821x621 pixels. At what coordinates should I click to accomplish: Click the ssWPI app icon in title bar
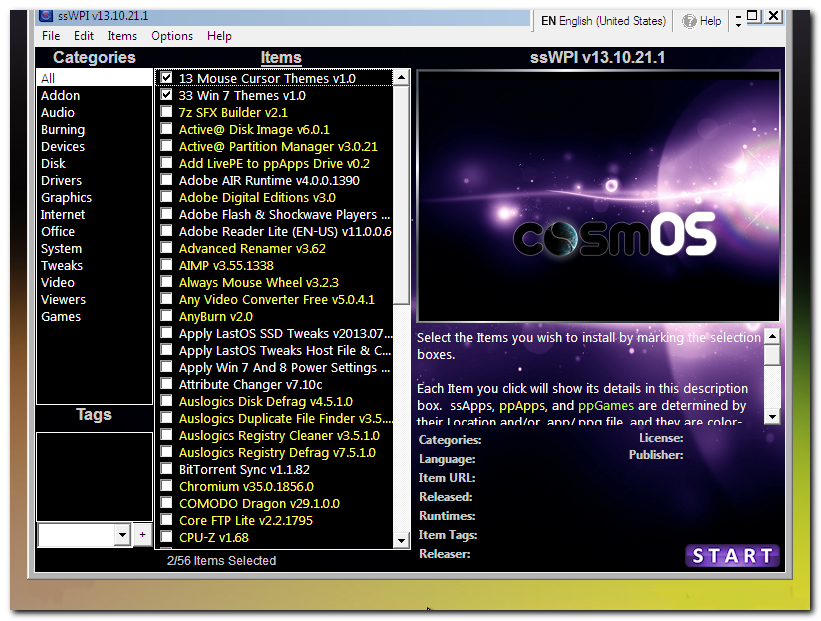(x=46, y=16)
